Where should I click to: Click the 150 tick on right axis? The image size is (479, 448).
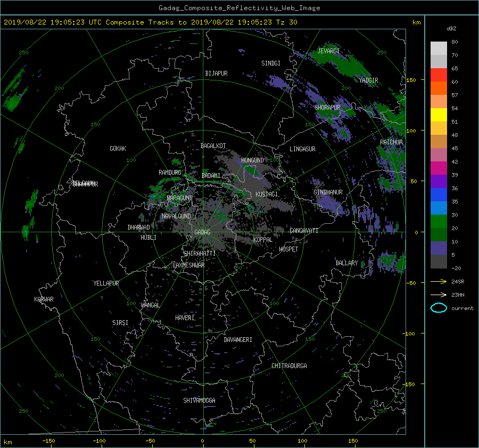(x=411, y=80)
